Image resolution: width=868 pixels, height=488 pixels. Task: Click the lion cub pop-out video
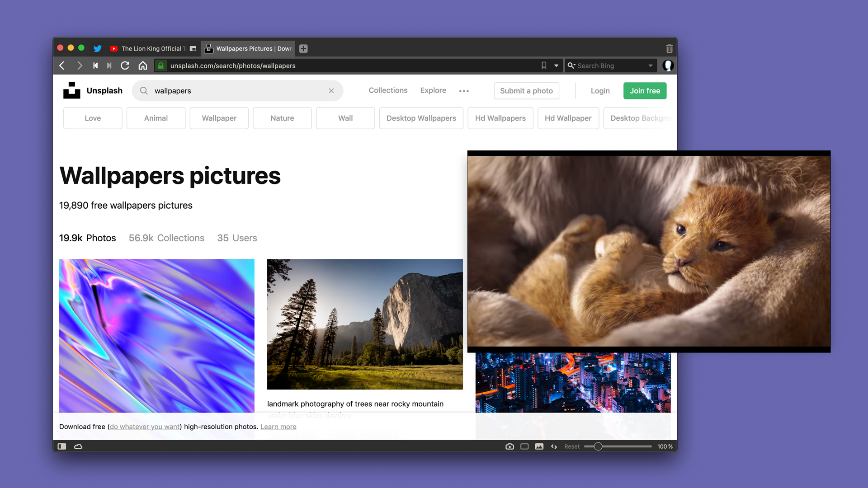(649, 251)
